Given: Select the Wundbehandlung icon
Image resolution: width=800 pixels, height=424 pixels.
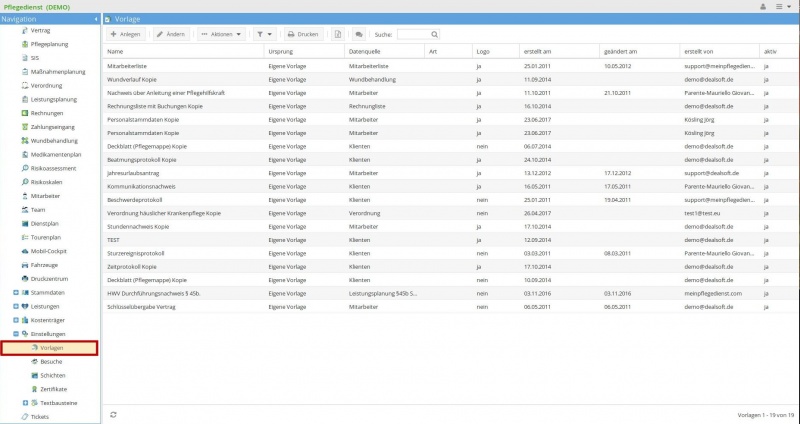Looking at the screenshot, I should (x=25, y=141).
